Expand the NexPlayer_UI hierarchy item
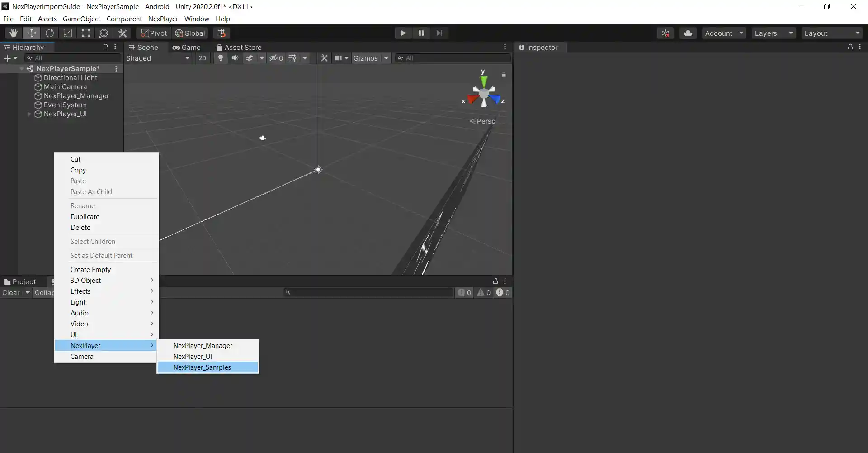Image resolution: width=868 pixels, height=453 pixels. (x=29, y=114)
